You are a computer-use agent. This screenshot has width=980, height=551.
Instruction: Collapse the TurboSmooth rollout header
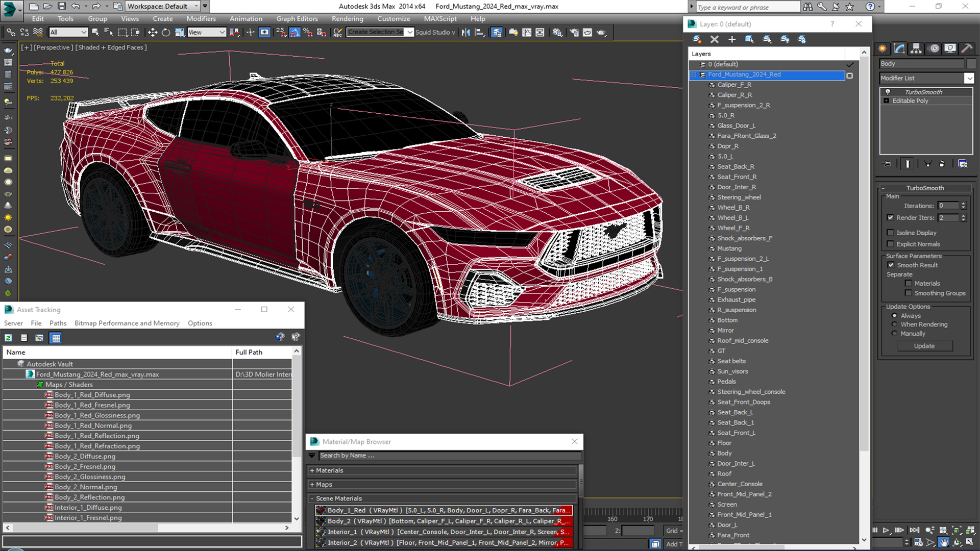925,188
